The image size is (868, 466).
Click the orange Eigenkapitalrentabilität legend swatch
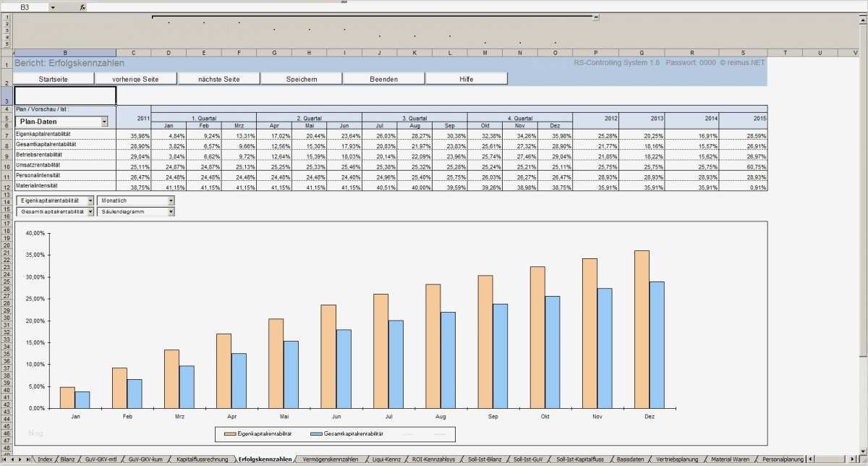pos(229,434)
